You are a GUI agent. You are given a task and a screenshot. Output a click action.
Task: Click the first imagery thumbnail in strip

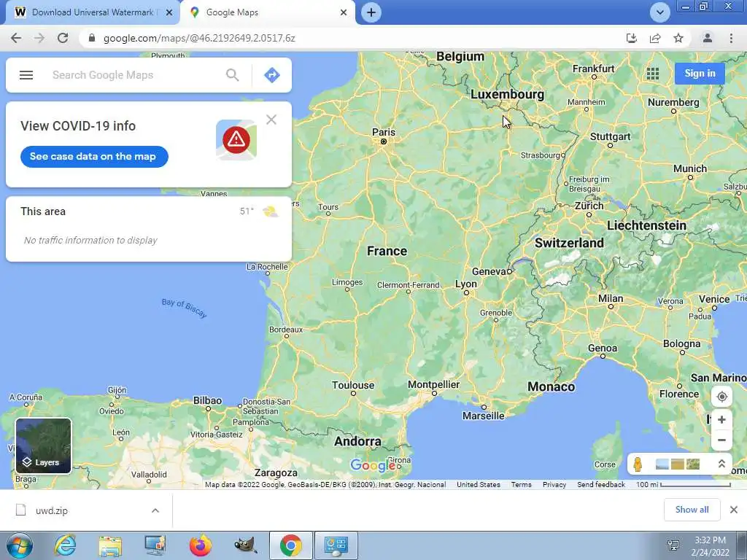(x=662, y=464)
